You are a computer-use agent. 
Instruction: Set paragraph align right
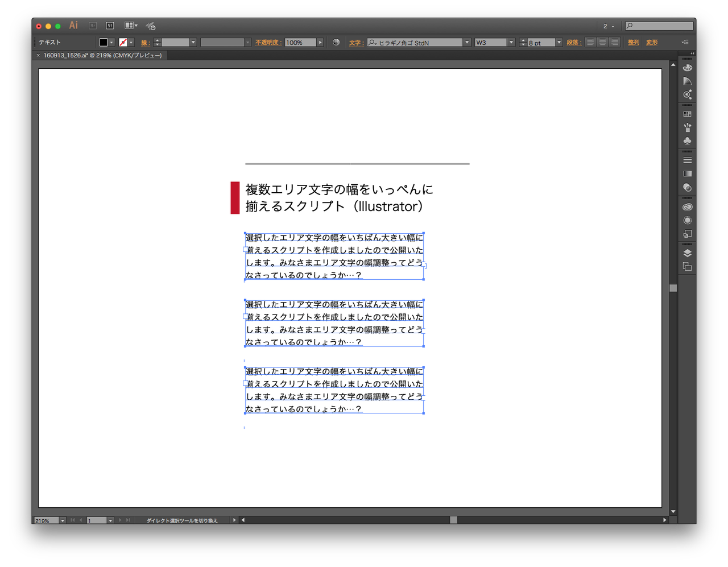pyautogui.click(x=614, y=42)
